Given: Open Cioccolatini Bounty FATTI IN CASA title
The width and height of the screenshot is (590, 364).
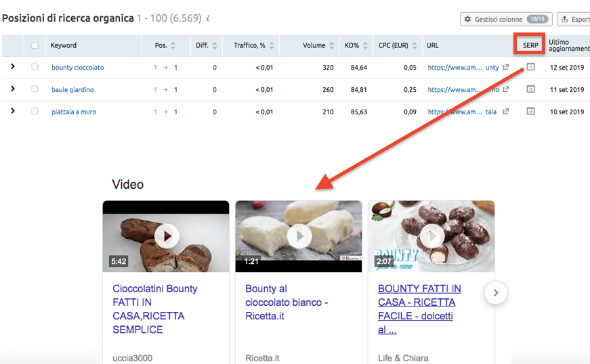Looking at the screenshot, I should coord(155,309).
